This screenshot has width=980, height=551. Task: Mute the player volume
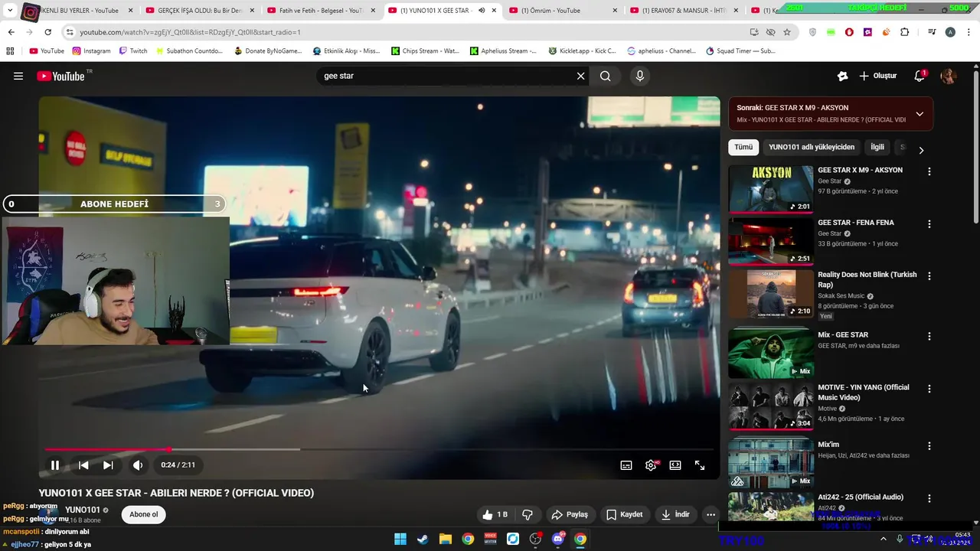pyautogui.click(x=138, y=465)
